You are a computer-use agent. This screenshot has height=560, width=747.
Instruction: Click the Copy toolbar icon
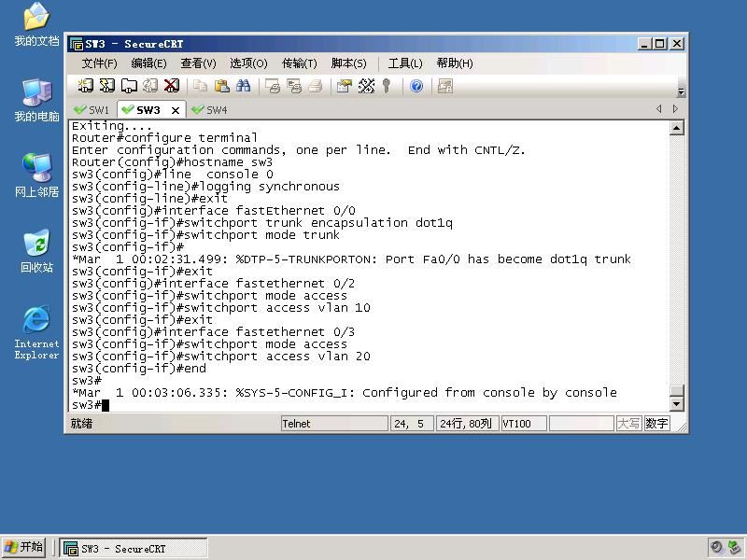tap(200, 86)
